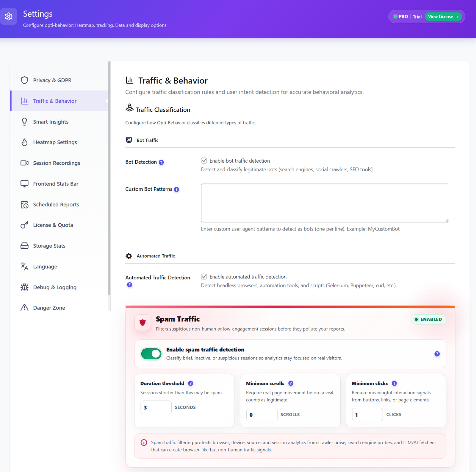Click the Minimum clicks help icon
Screen dimensions: 476x472
coord(394,383)
